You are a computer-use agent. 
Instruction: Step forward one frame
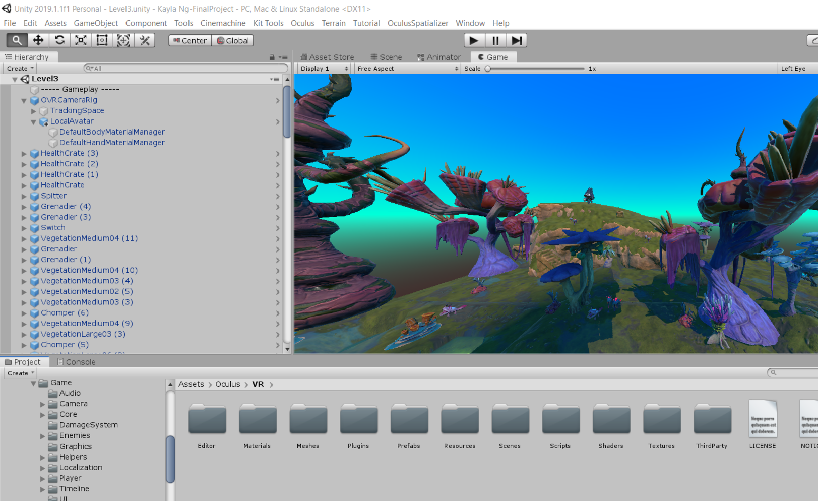[517, 40]
